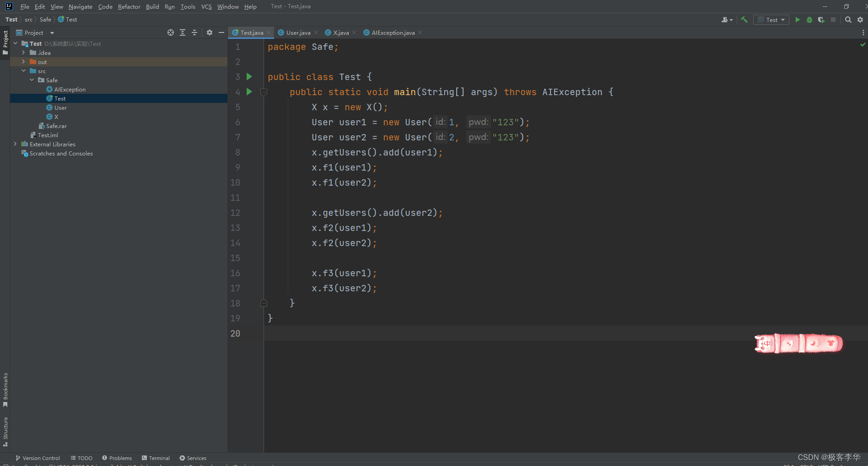Start debugging with the green bug icon

point(809,20)
